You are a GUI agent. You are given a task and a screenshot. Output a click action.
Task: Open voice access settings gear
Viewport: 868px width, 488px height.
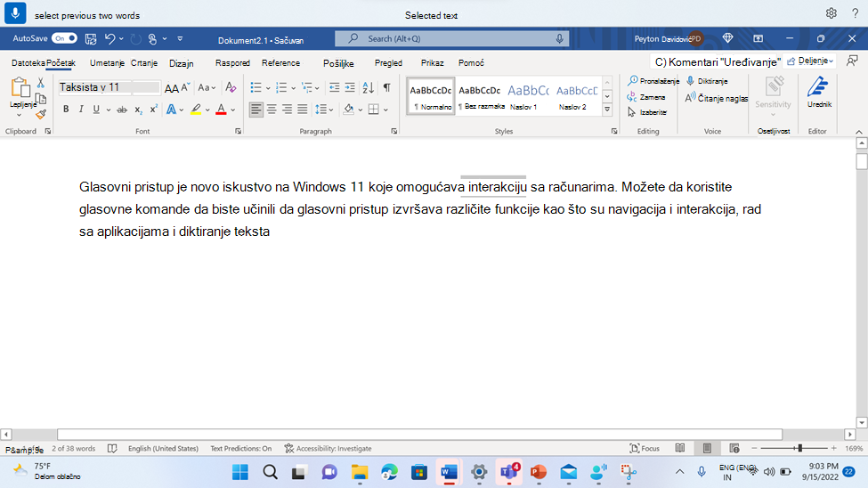click(x=831, y=13)
